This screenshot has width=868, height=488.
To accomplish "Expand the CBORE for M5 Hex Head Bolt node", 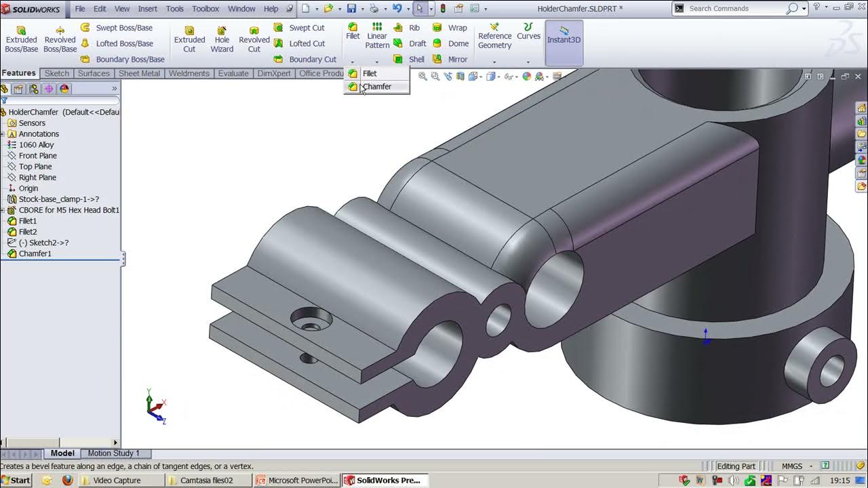I will click(3, 210).
